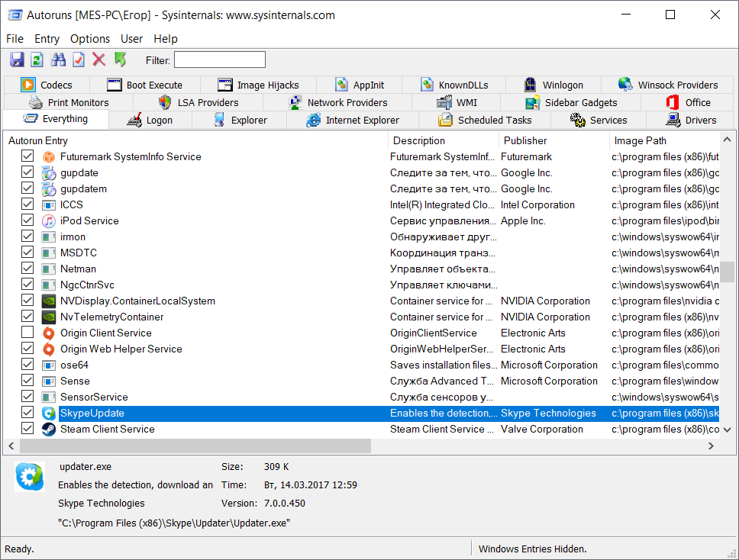Uncheck the SkypeUpdate entry checkbox
The image size is (739, 560).
pyautogui.click(x=27, y=413)
